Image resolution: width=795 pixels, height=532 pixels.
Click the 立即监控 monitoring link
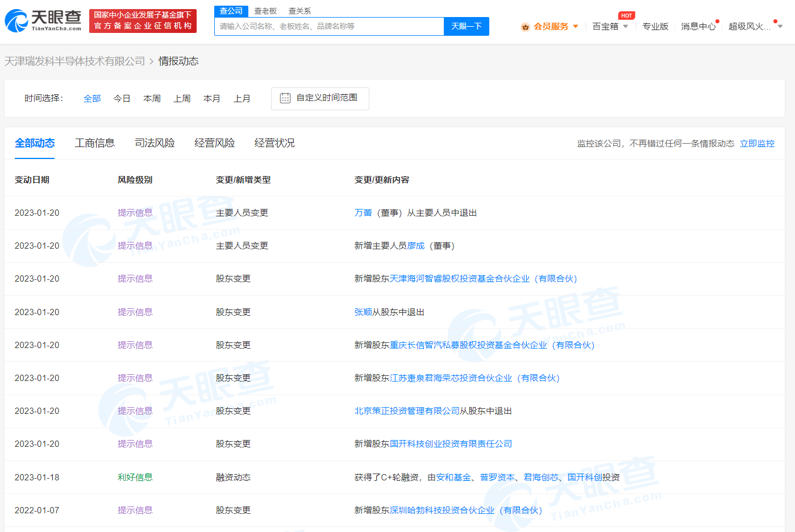click(x=756, y=143)
